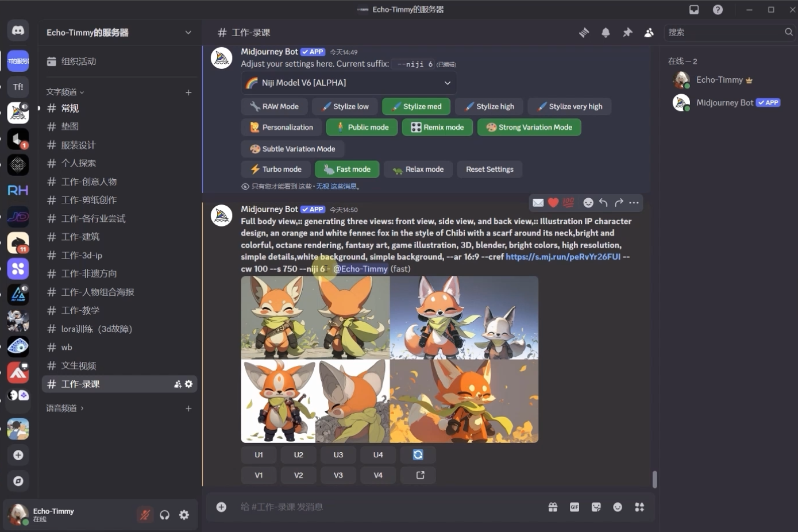Image resolution: width=798 pixels, height=532 pixels.
Task: Add red heart reaction to message
Action: click(x=553, y=202)
